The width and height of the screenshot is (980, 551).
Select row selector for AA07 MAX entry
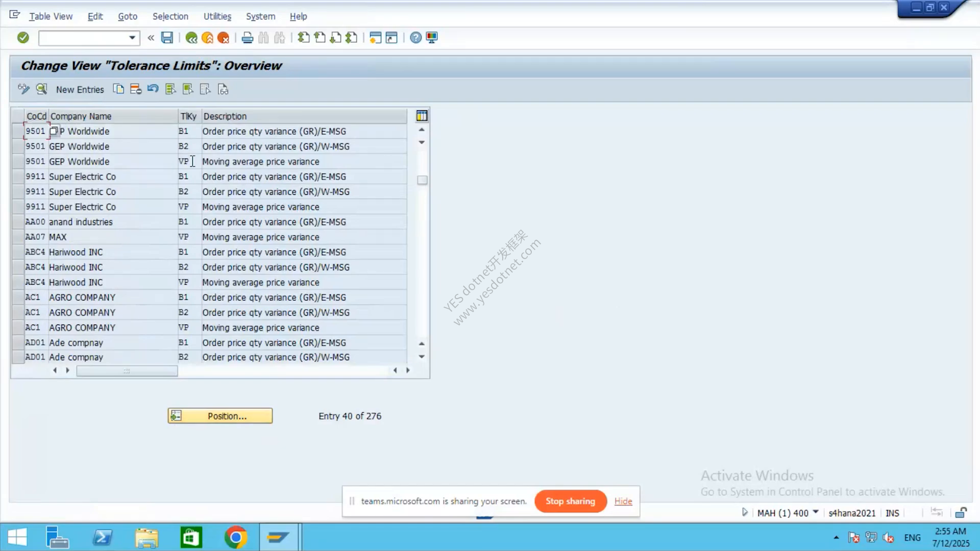pos(18,237)
